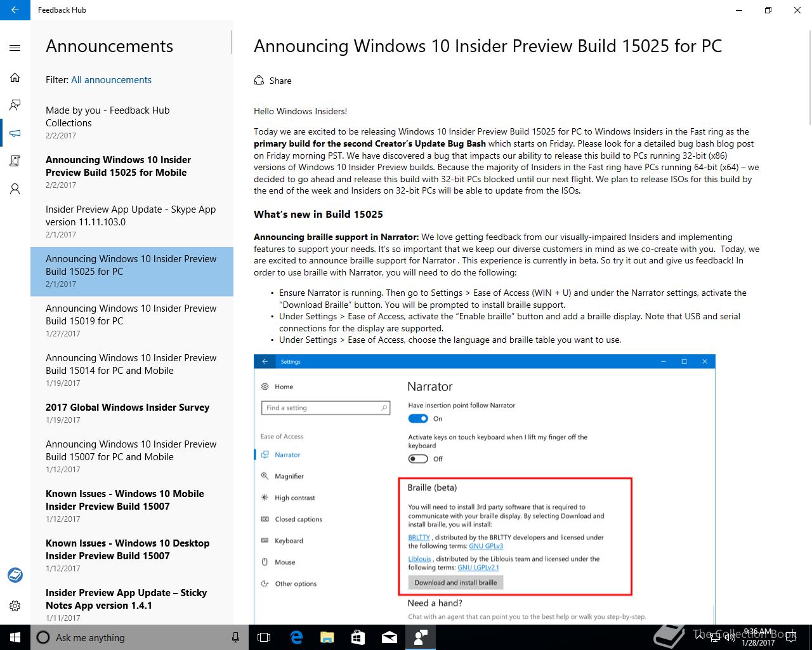This screenshot has height=650, width=812.
Task: Click the Narrator settings screenshot image
Action: click(x=485, y=489)
